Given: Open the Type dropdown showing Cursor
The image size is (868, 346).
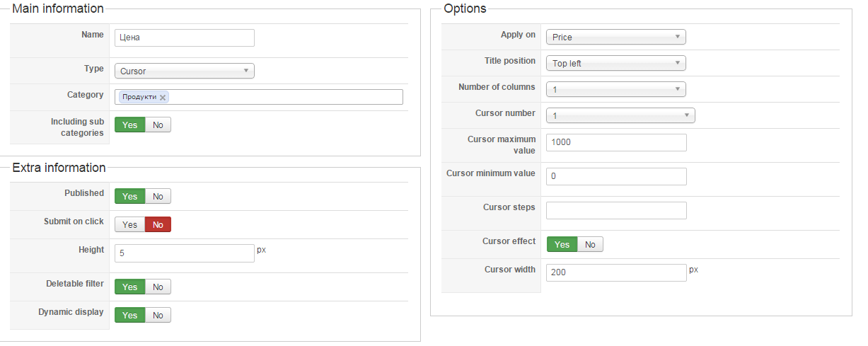Looking at the screenshot, I should point(184,71).
